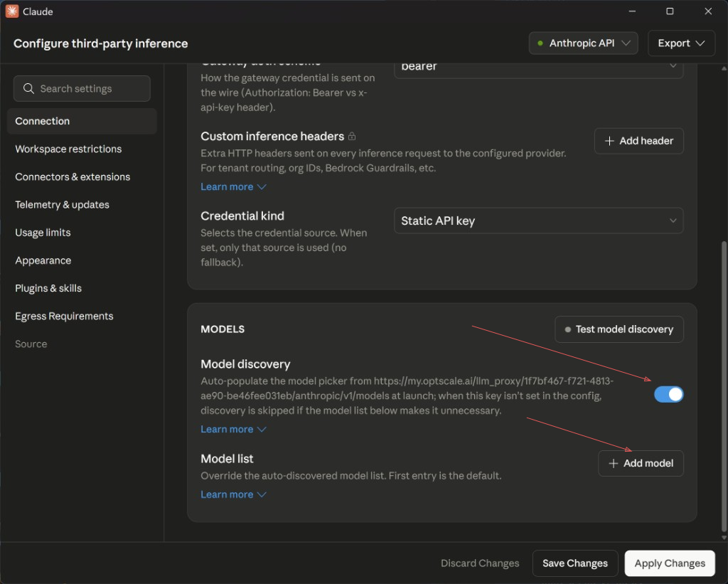
Task: Expand Learn more under Model list
Action: pos(233,494)
